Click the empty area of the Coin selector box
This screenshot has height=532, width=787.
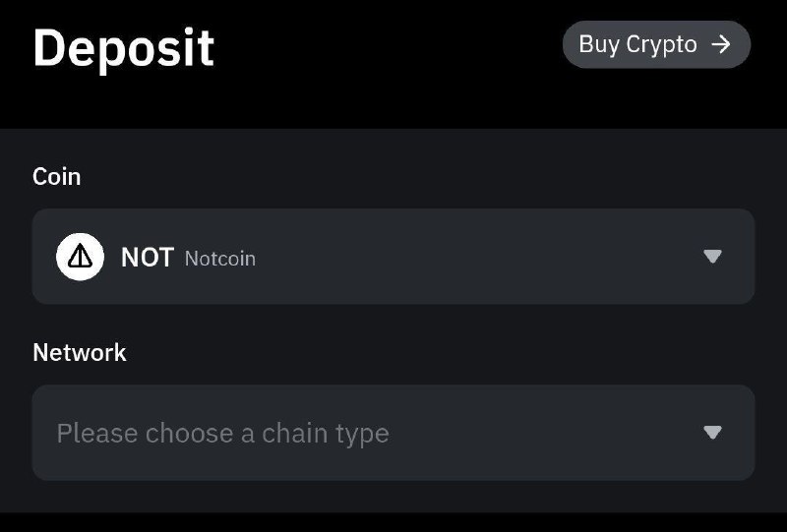tap(477, 257)
